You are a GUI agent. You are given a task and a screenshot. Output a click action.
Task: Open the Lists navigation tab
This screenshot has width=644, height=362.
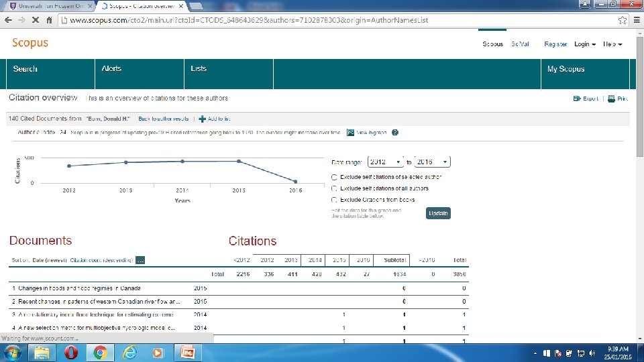pyautogui.click(x=228, y=74)
